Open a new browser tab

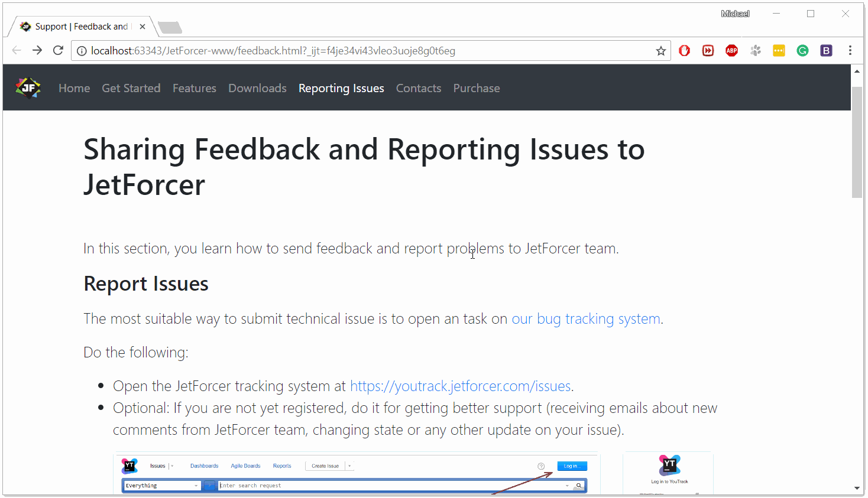click(x=170, y=27)
